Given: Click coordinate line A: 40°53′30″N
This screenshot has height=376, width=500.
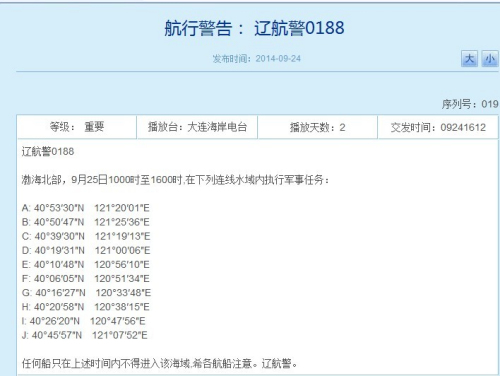Looking at the screenshot, I should click(x=86, y=208).
